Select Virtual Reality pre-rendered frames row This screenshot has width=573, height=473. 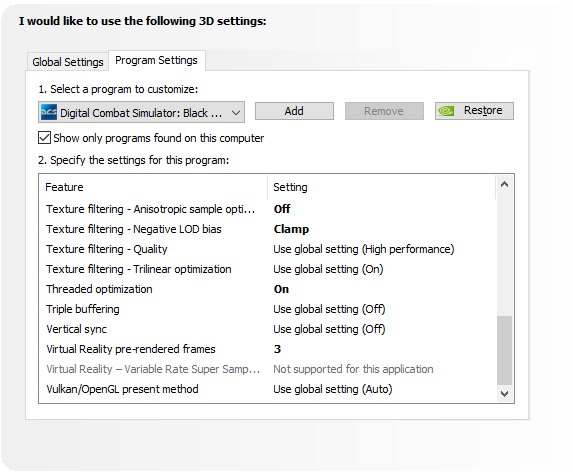pyautogui.click(x=268, y=349)
